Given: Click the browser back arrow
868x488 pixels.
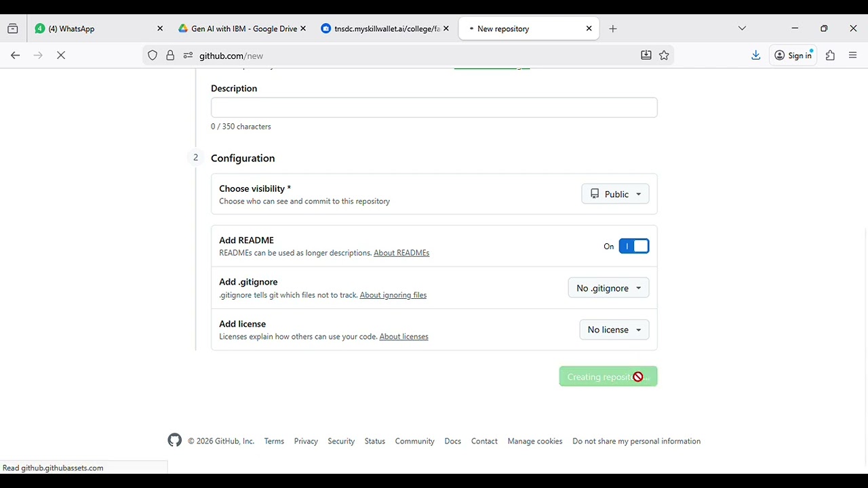Looking at the screenshot, I should tap(16, 56).
